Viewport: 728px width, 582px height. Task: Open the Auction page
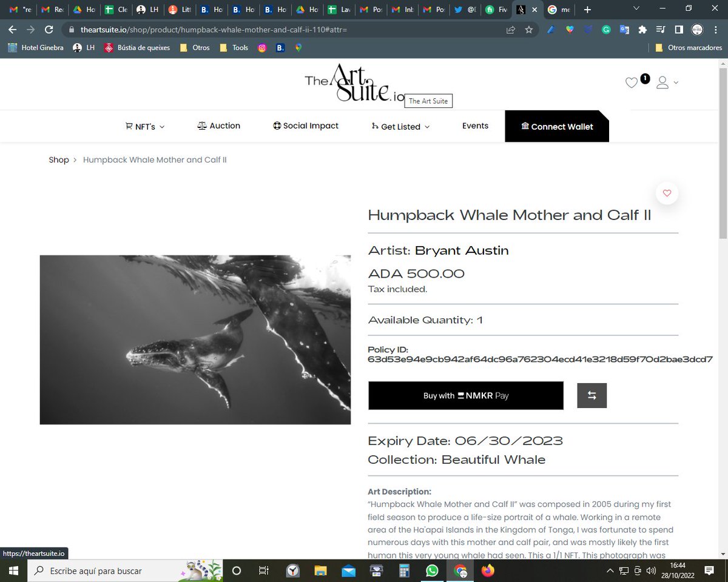(219, 125)
